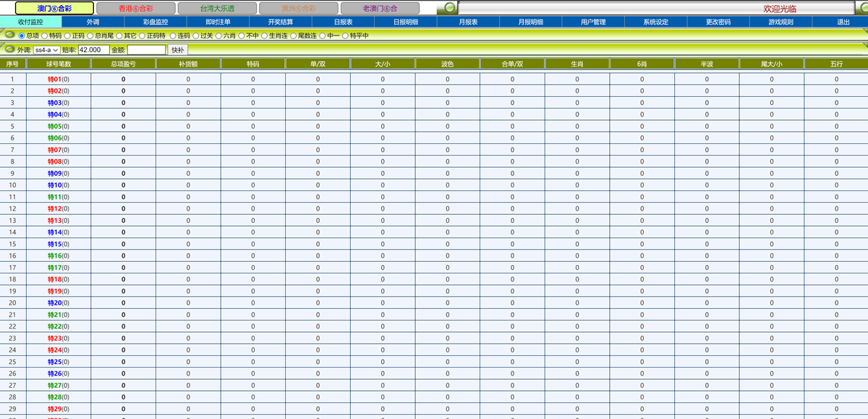Screen dimensions: 868x419
Task: Open the 特26(0) ball entry
Action: 59,373
